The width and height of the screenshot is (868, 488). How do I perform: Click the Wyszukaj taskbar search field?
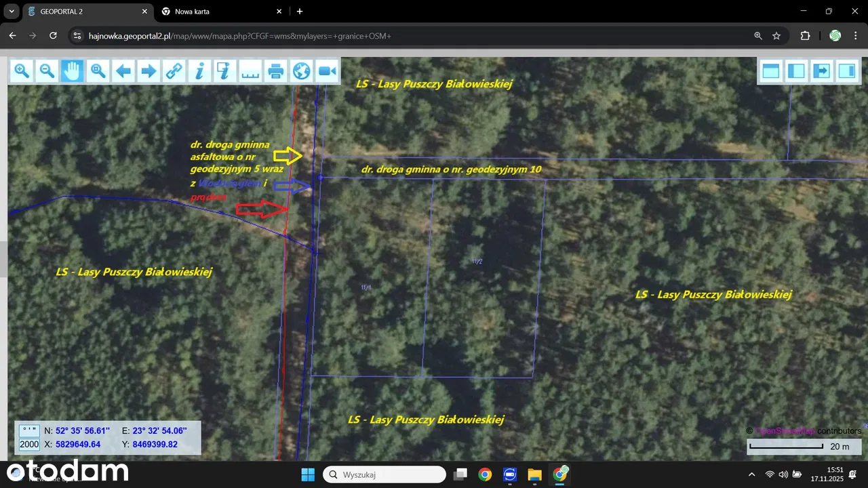[384, 474]
